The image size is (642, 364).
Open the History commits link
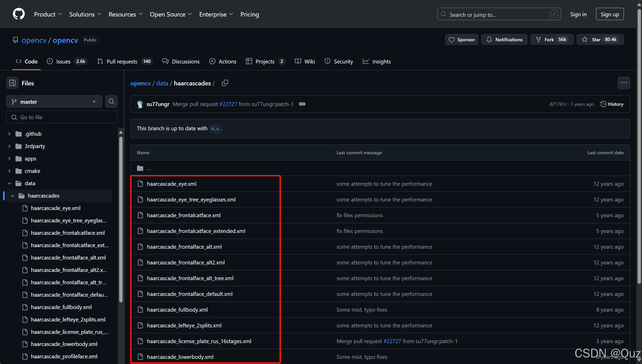tap(612, 104)
